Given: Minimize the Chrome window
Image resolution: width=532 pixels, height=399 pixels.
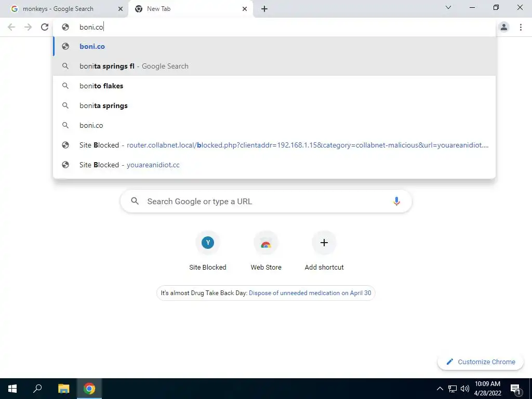Looking at the screenshot, I should coord(472,7).
